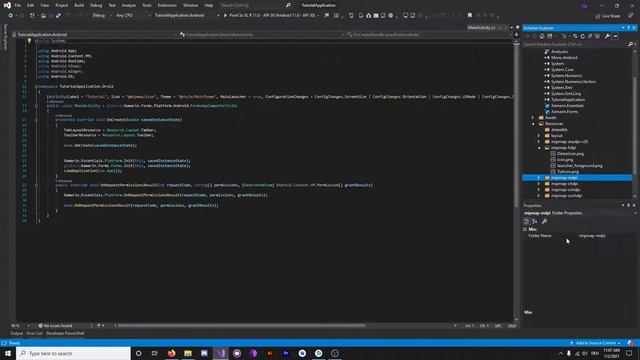Click the editor horizontal scrollbar

tap(241, 326)
